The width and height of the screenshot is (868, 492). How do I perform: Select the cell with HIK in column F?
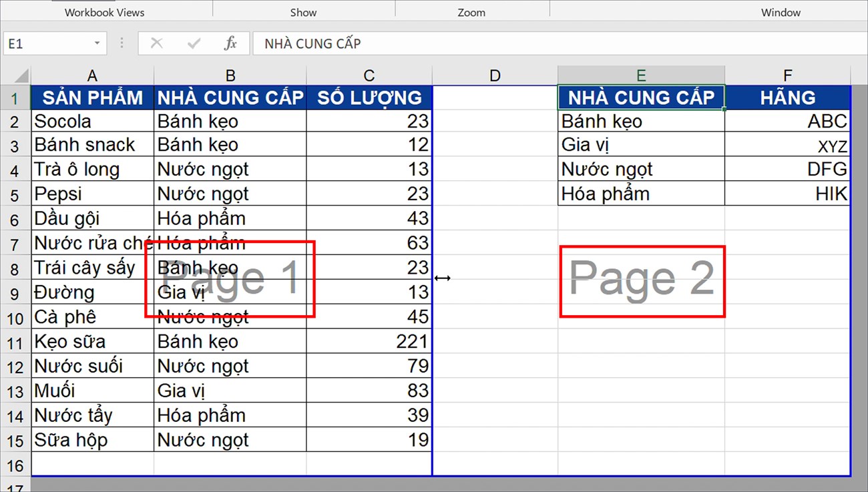click(788, 194)
